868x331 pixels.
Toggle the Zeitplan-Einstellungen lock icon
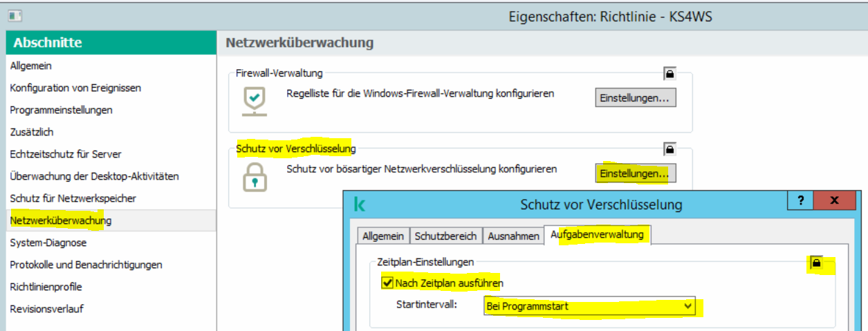[816, 263]
